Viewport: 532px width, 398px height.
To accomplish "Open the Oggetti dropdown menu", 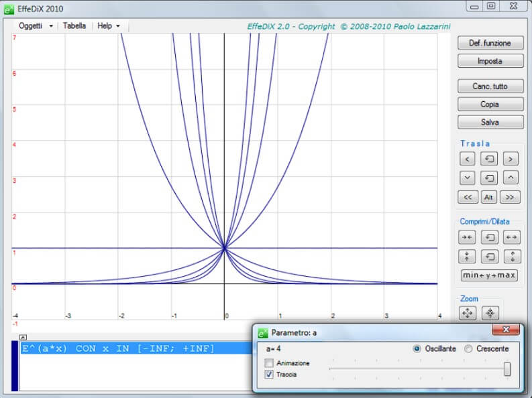I will click(x=36, y=26).
